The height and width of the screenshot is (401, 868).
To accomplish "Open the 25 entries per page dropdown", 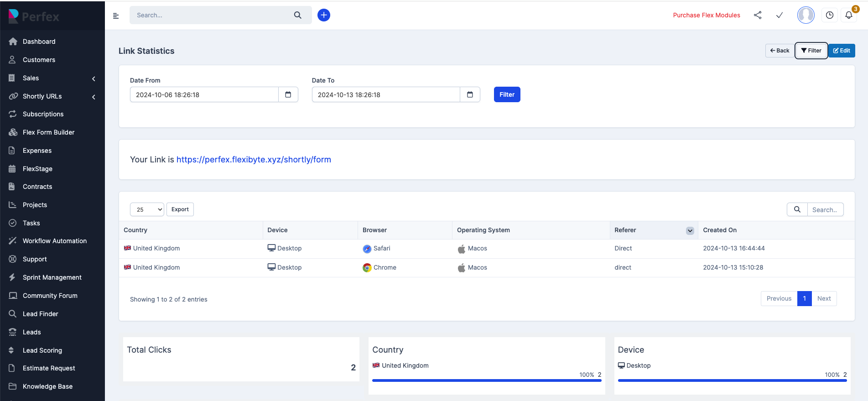I will (x=147, y=209).
